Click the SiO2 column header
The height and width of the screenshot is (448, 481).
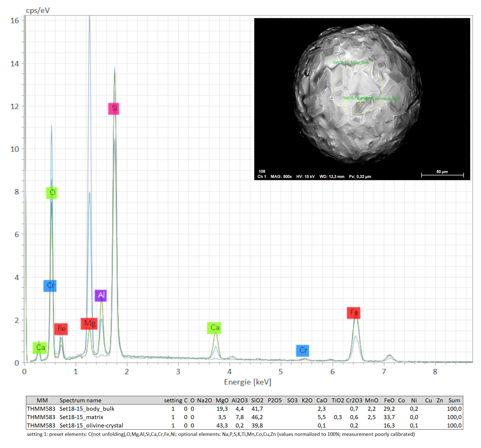(257, 400)
